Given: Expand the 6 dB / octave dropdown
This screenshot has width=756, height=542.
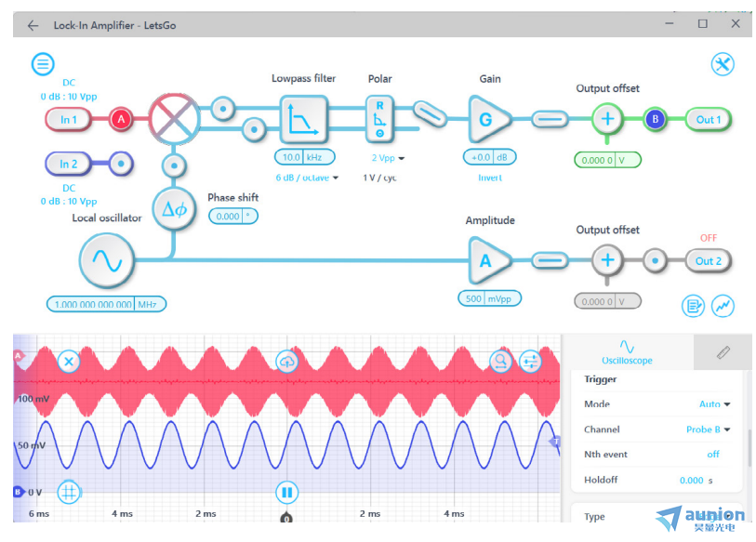Looking at the screenshot, I should click(x=307, y=178).
